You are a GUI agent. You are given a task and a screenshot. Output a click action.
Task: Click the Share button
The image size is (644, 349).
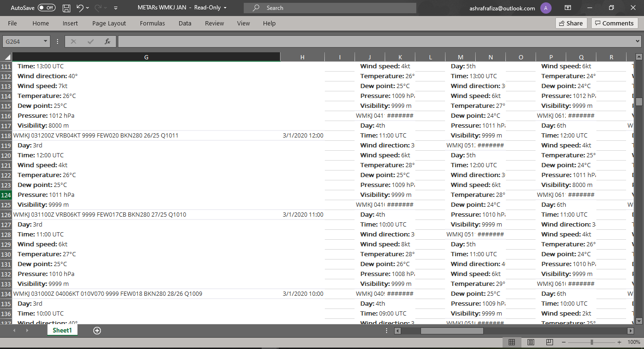pyautogui.click(x=571, y=23)
